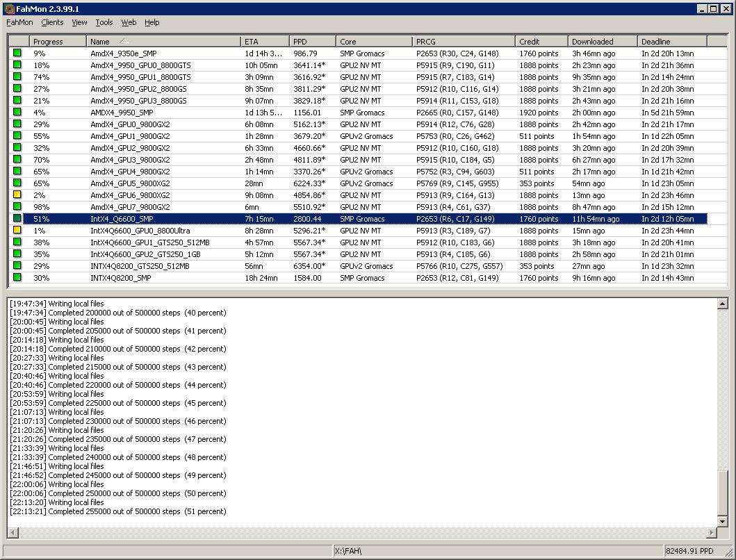Sort by Name column header
Screen dimensions: 736x560
[x=163, y=41]
